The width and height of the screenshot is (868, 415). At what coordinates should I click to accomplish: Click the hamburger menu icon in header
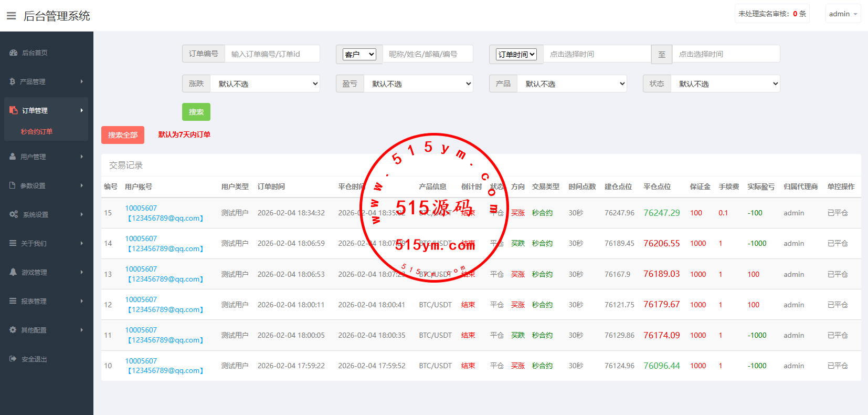pos(11,16)
